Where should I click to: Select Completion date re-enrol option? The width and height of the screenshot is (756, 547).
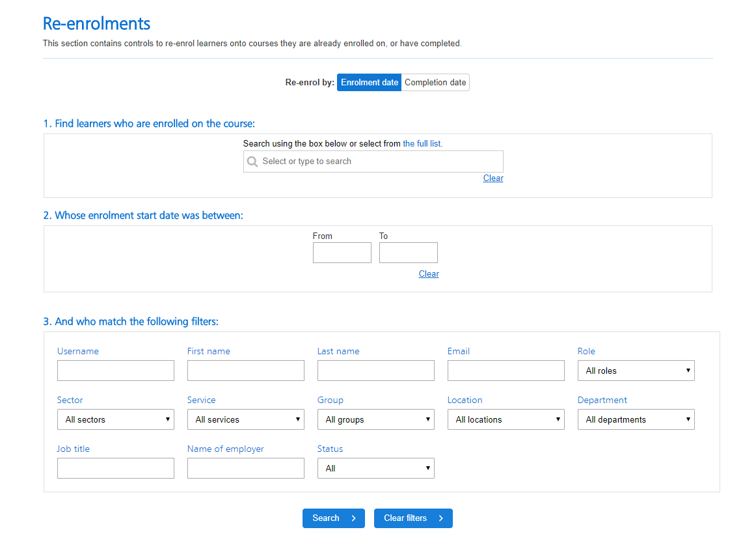pyautogui.click(x=435, y=83)
